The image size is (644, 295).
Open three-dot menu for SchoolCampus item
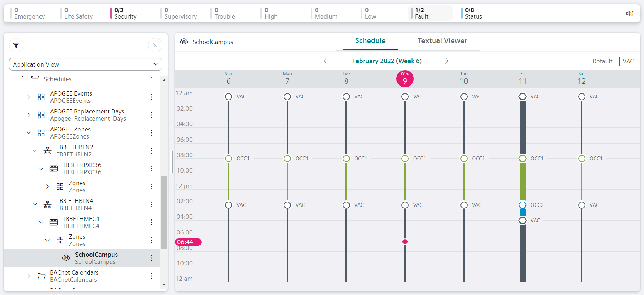coord(151,258)
